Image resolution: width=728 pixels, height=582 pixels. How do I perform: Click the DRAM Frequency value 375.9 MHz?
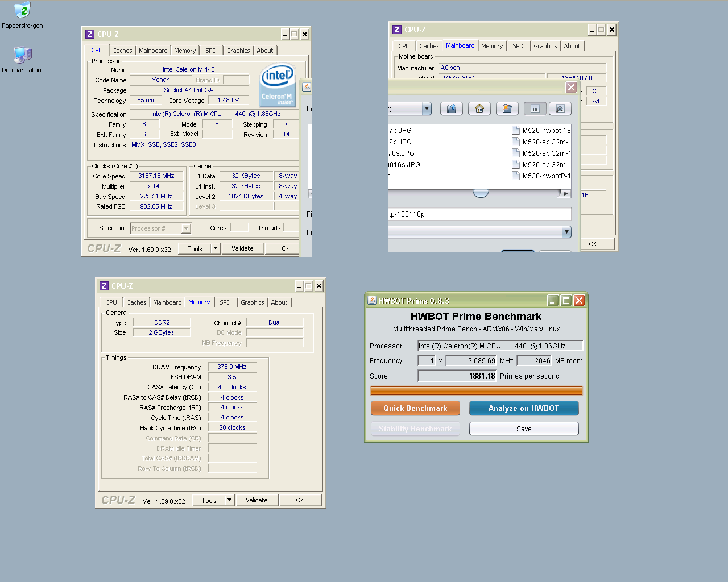tap(232, 367)
